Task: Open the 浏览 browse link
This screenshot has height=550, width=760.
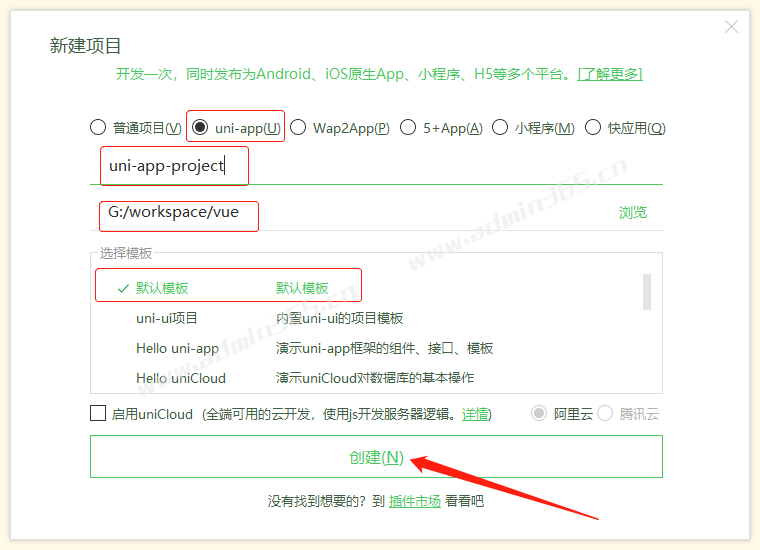Action: [633, 213]
